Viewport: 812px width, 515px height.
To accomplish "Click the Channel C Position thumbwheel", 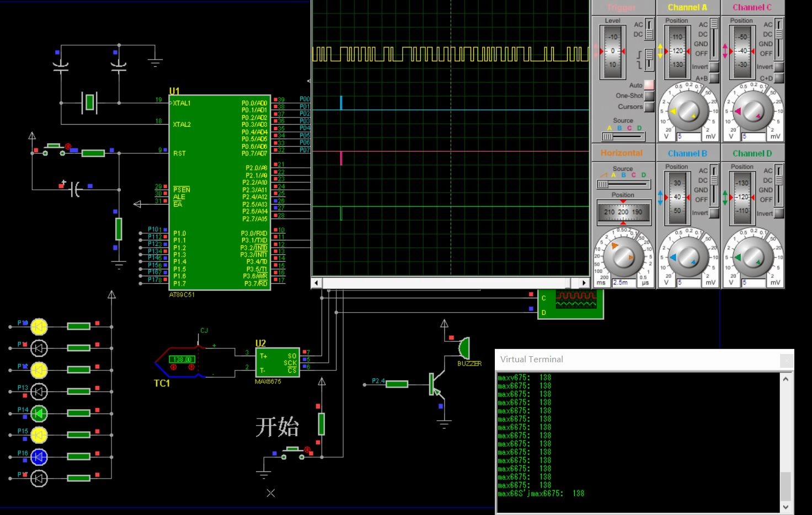I will (742, 51).
